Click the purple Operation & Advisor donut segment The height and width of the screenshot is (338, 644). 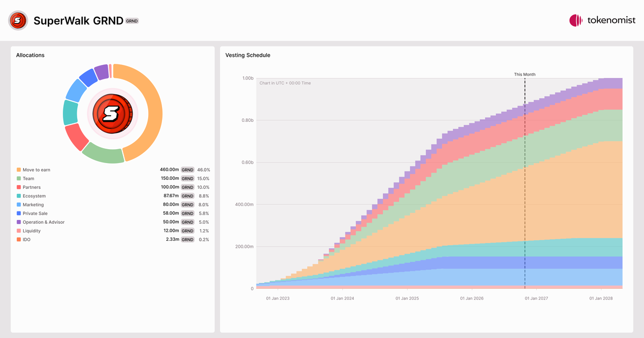coord(101,72)
